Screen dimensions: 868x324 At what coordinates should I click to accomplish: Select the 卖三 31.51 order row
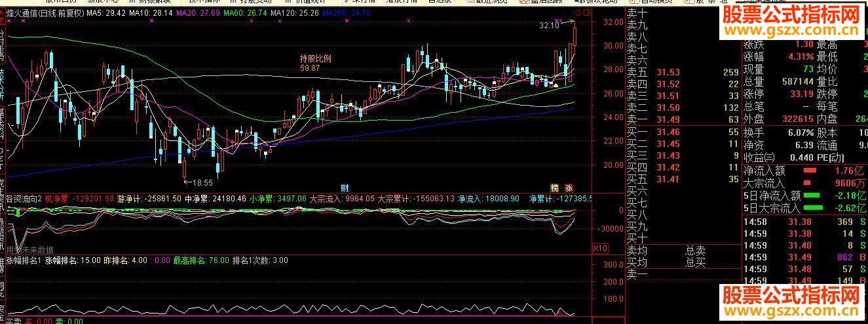click(683, 96)
